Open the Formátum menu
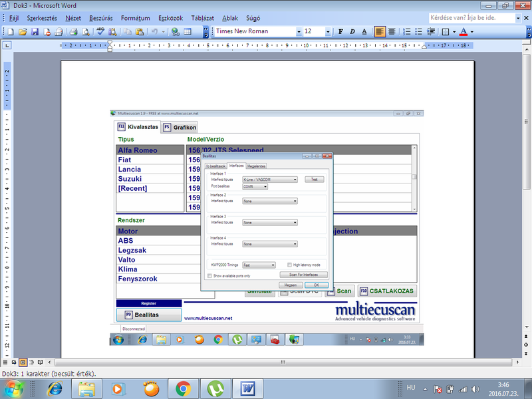Screen dimensions: 532x399 point(136,19)
